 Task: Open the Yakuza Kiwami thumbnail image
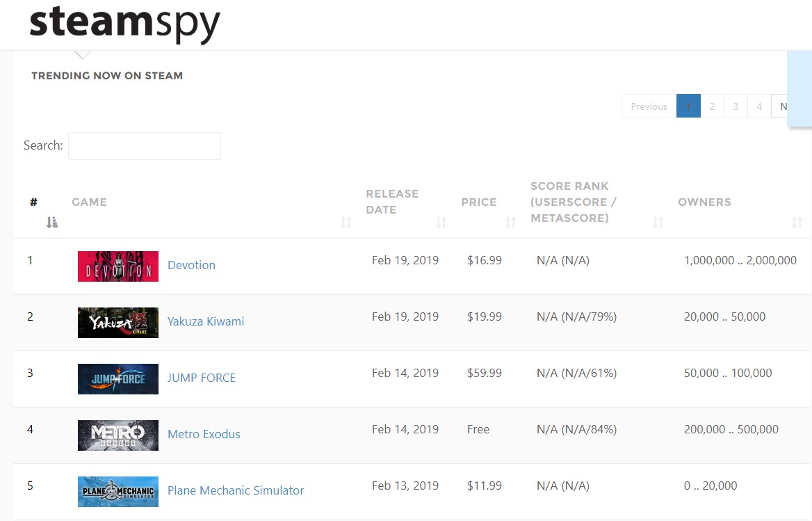pos(118,323)
